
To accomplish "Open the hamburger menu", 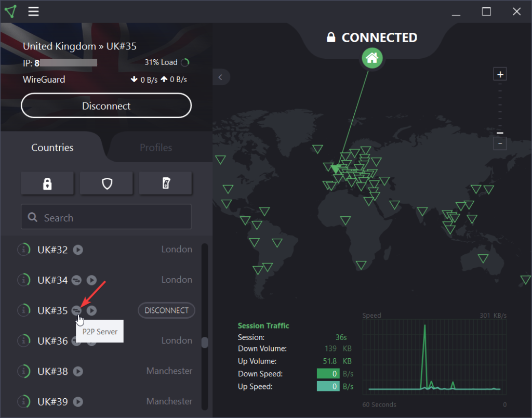I will (34, 11).
